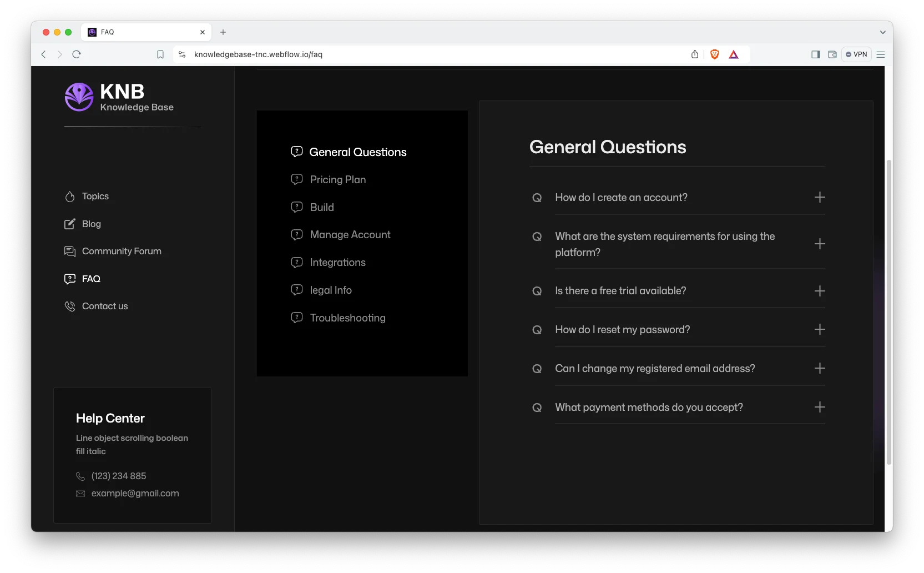This screenshot has height=573, width=924.
Task: Open Brave Rewards via triangle icon
Action: tap(734, 54)
